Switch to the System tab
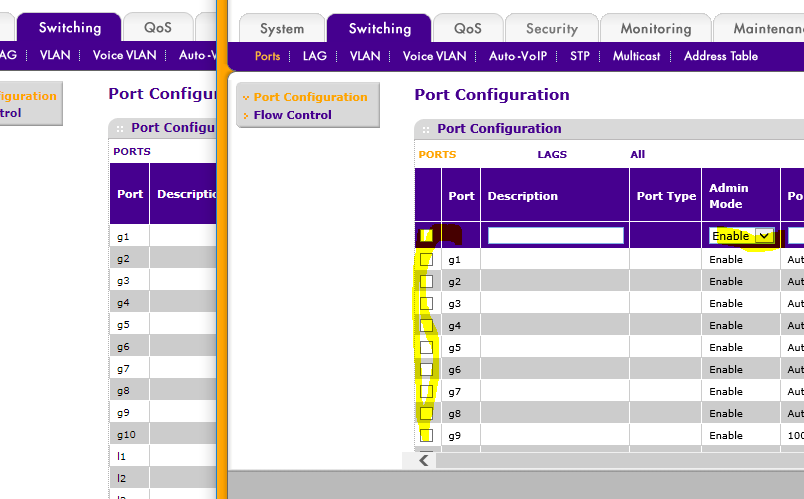The width and height of the screenshot is (804, 499). pyautogui.click(x=281, y=29)
